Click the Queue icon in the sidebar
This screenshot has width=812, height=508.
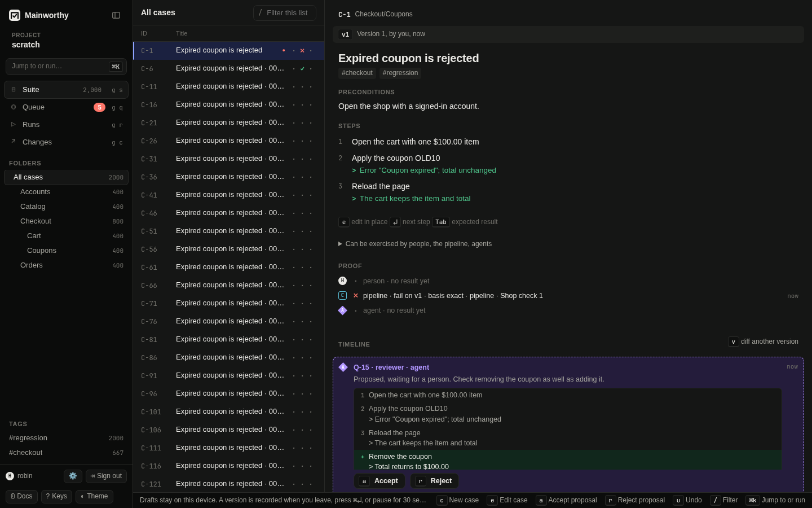pyautogui.click(x=14, y=107)
